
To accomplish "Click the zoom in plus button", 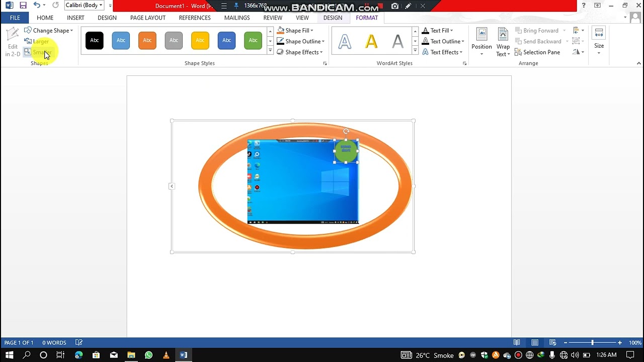I will click(620, 343).
